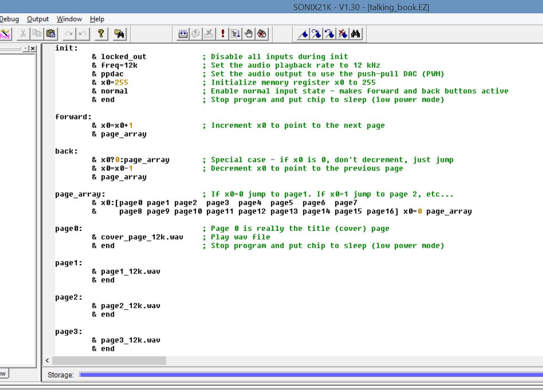Clear all bookmarks red-crossed flag icon
This screenshot has width=543, height=392.
point(342,33)
